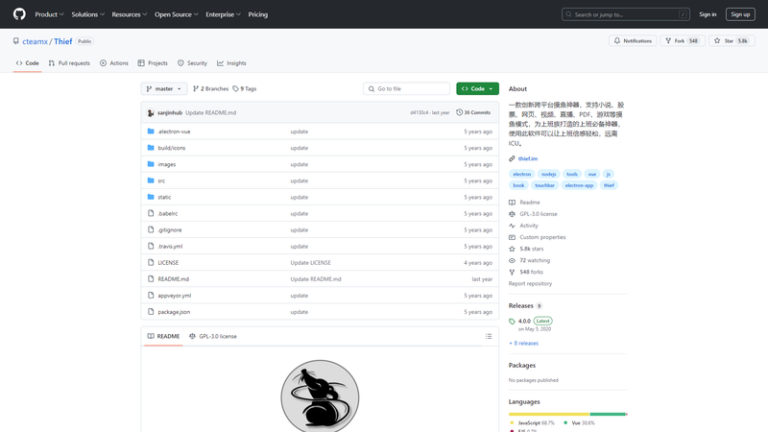Click the languages color bar
The image size is (768, 432).
(567, 413)
